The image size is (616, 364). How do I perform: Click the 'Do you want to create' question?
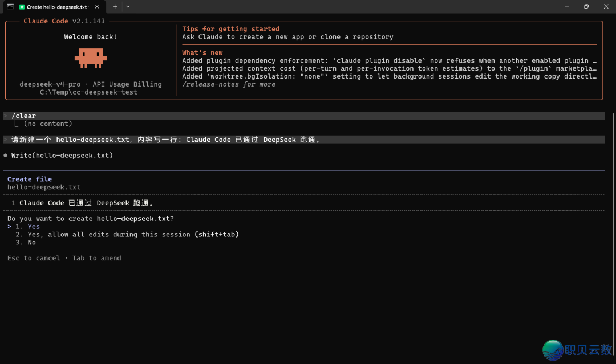click(90, 219)
